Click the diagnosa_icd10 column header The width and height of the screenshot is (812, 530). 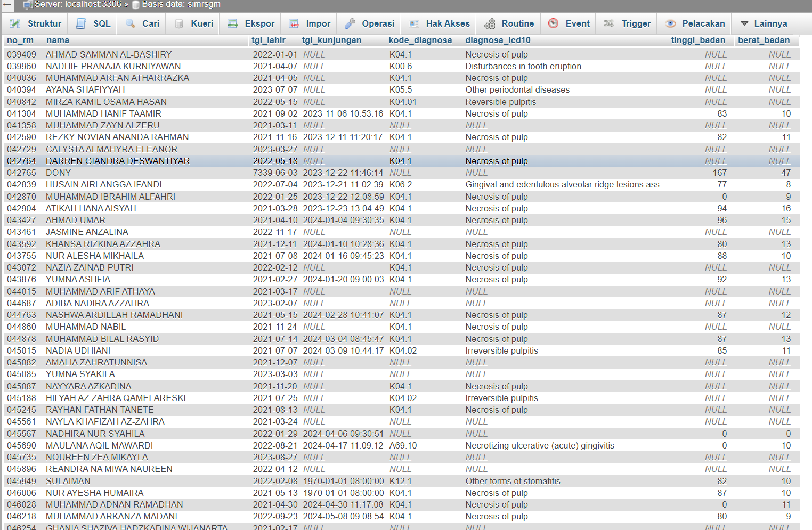(498, 40)
